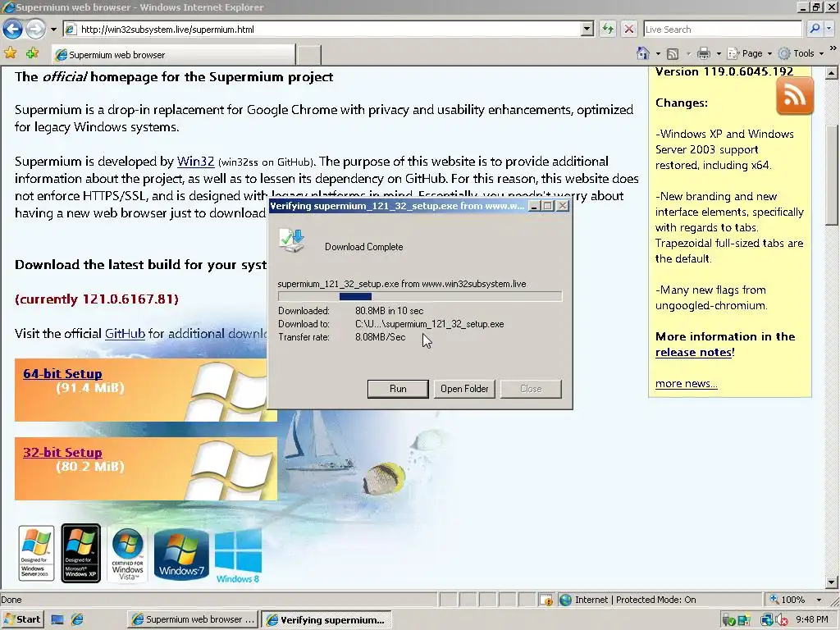Open a new blank tab
Viewport: 840px width, 630px height.
[x=309, y=55]
